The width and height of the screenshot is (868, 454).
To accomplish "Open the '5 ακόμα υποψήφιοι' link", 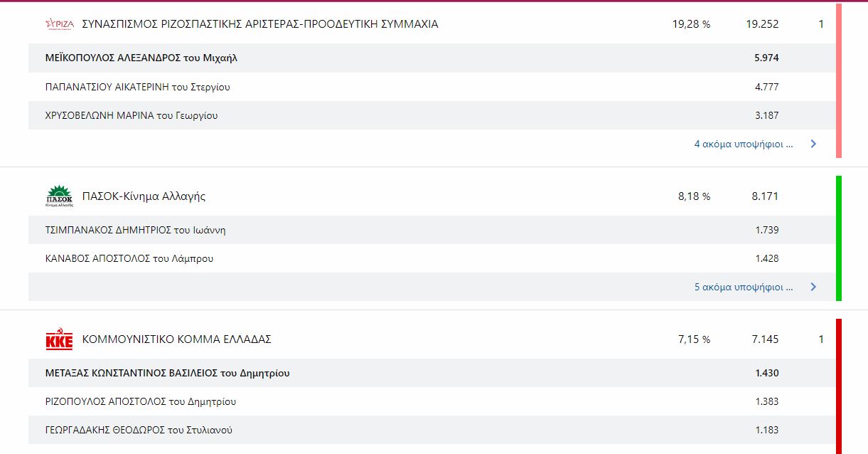I will tap(743, 287).
